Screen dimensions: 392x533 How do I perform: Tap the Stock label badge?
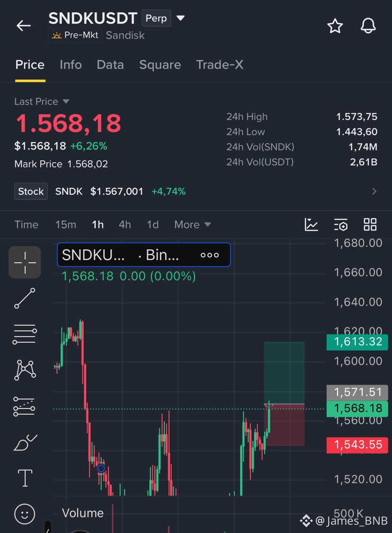[x=31, y=191]
